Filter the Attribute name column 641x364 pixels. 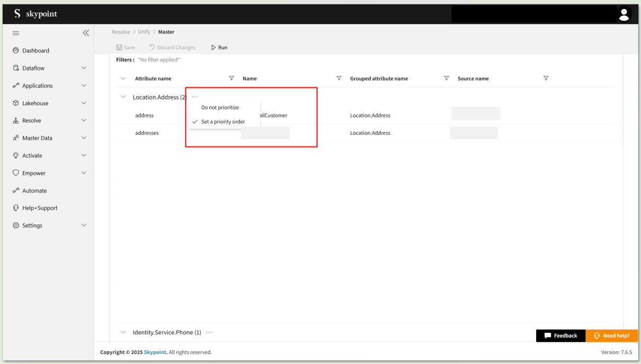pos(232,78)
